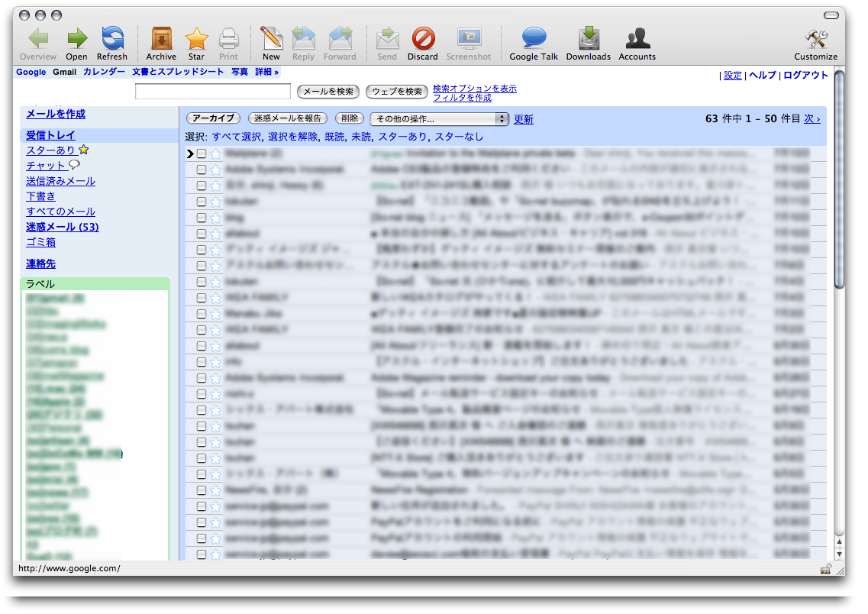Tick the checkbox of the first email row
Image resolution: width=868 pixels, height=614 pixels.
coord(202,153)
